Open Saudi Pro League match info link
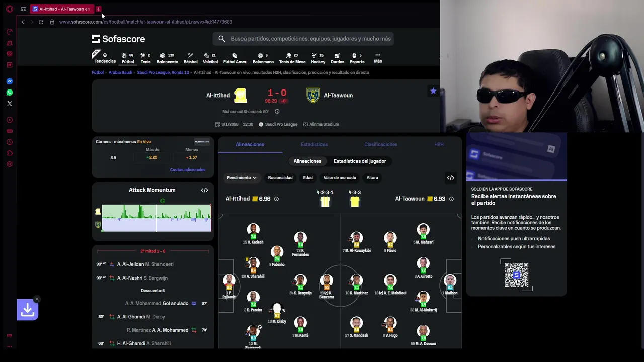 tap(278, 124)
